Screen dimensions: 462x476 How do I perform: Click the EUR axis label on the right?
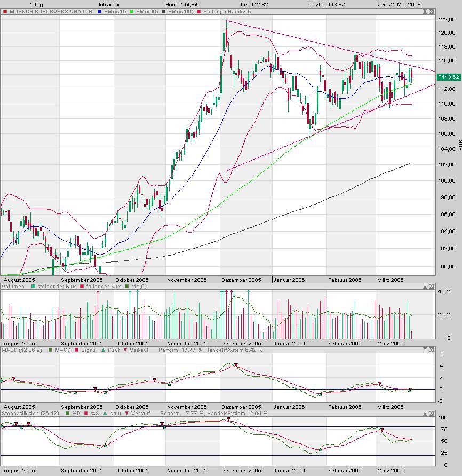click(459, 144)
